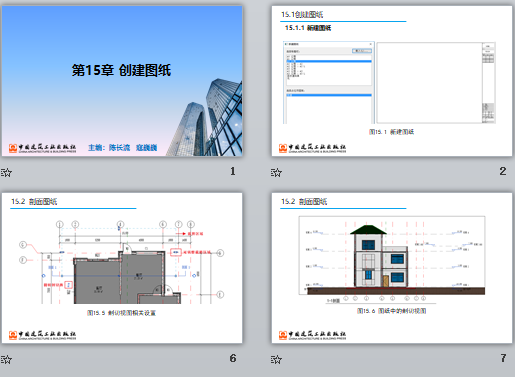
Task: Click the 15.1 heading on slide 2
Action: [302, 15]
